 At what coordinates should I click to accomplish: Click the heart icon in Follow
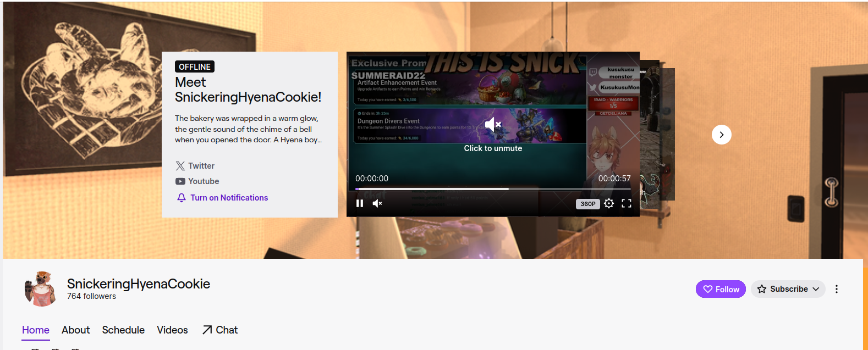(x=708, y=289)
